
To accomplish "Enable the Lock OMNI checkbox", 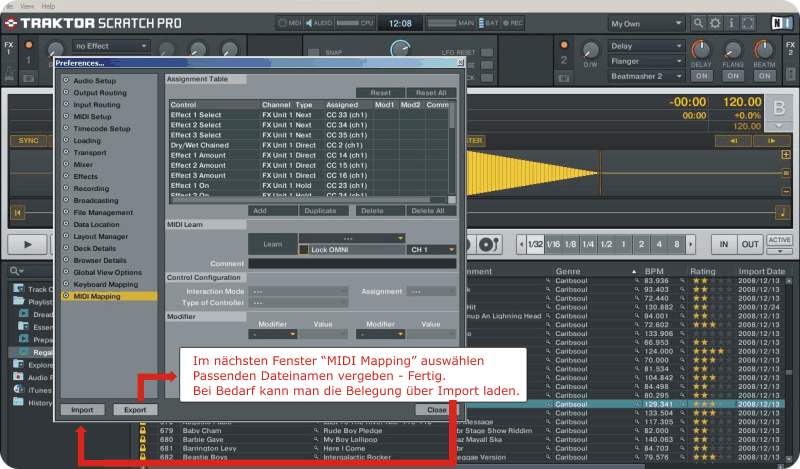I will click(x=304, y=249).
